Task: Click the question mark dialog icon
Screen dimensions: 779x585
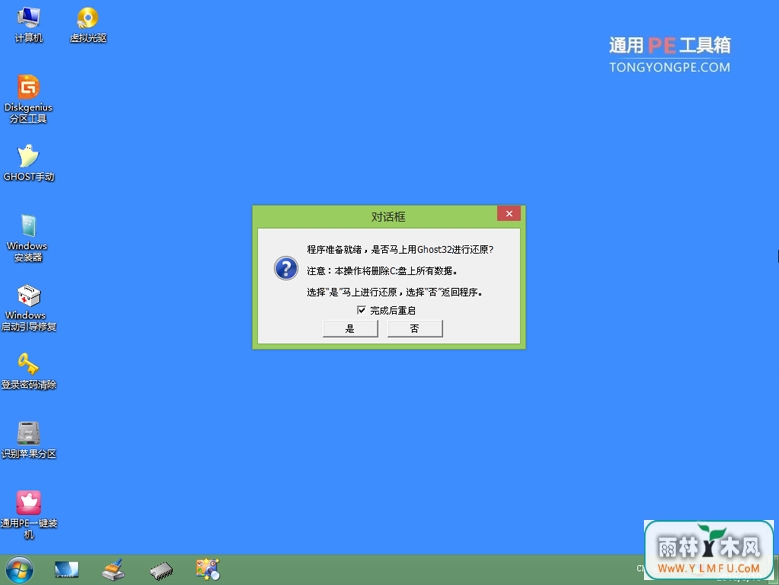Action: click(x=286, y=268)
